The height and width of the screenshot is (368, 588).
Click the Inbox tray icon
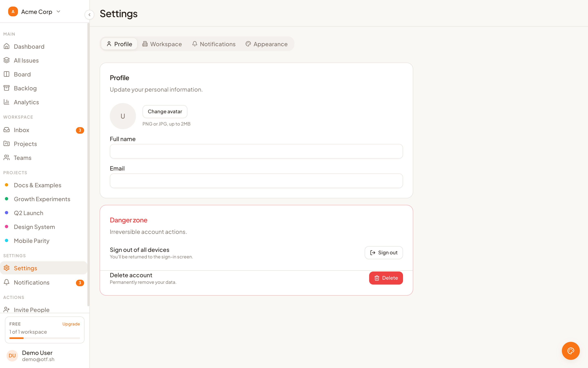[x=7, y=130]
